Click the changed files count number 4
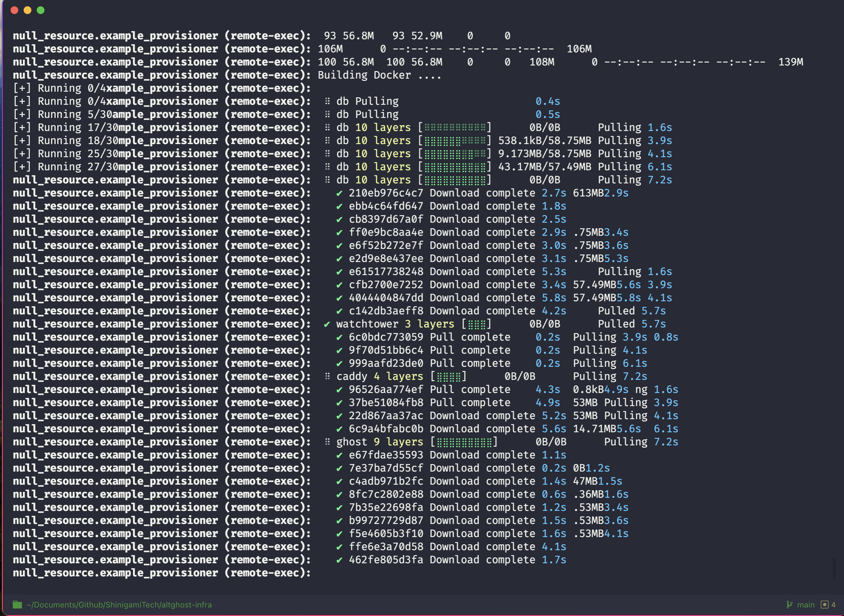The width and height of the screenshot is (844, 616). [x=834, y=605]
